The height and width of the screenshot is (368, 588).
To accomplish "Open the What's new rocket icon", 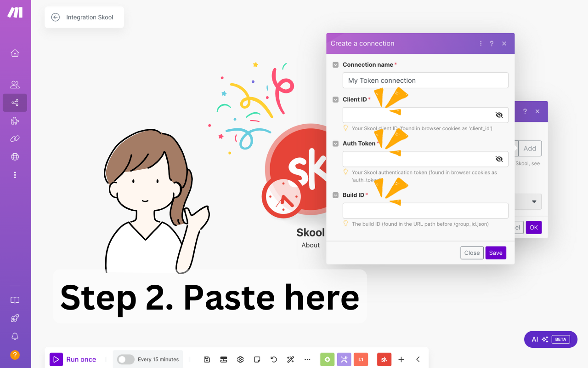I will 15,318.
